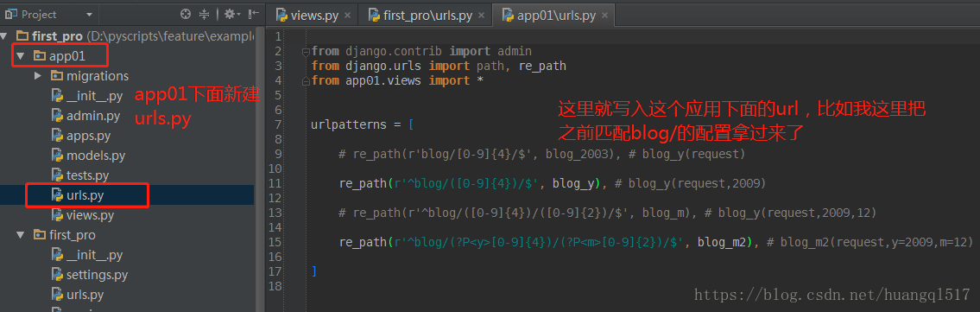Click the Python file icon of tests.py
Image resolution: width=980 pixels, height=312 pixels.
(x=57, y=175)
